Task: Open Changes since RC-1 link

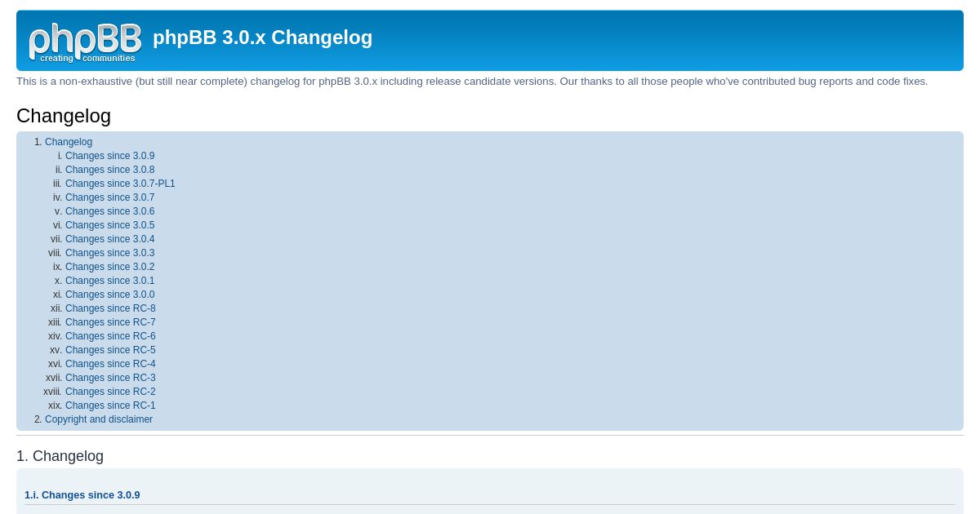Action: click(x=110, y=405)
